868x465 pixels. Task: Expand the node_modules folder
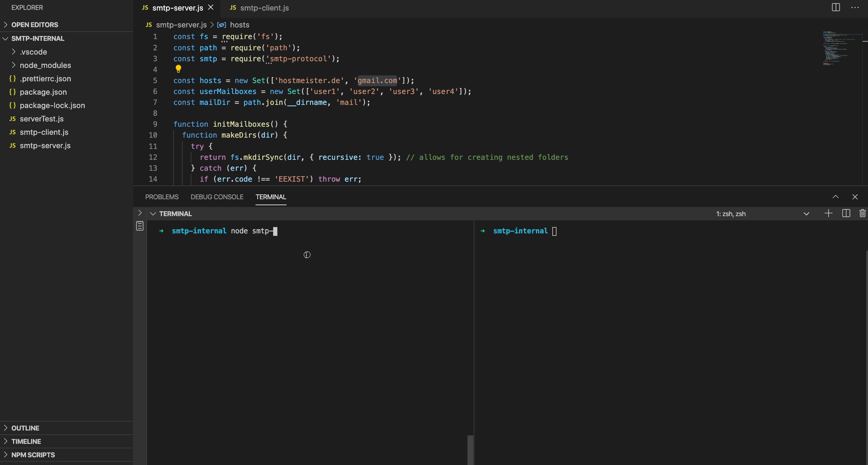click(x=45, y=65)
